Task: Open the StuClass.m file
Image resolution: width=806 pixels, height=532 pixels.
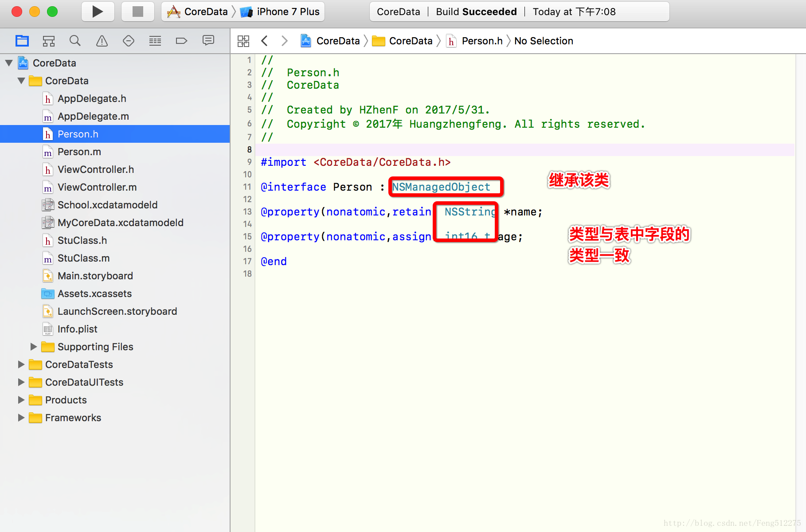Action: pos(115,258)
